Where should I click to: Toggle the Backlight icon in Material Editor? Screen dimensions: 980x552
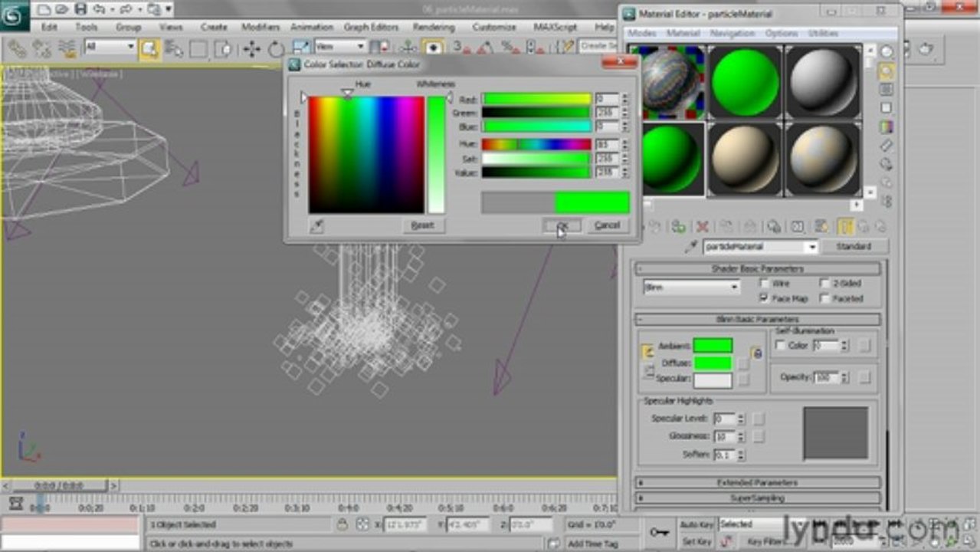[x=887, y=72]
